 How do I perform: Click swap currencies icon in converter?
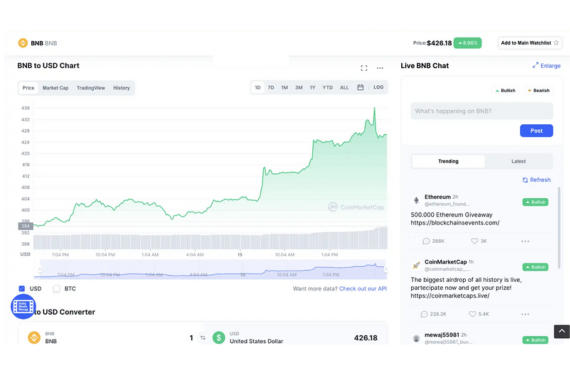click(x=203, y=338)
